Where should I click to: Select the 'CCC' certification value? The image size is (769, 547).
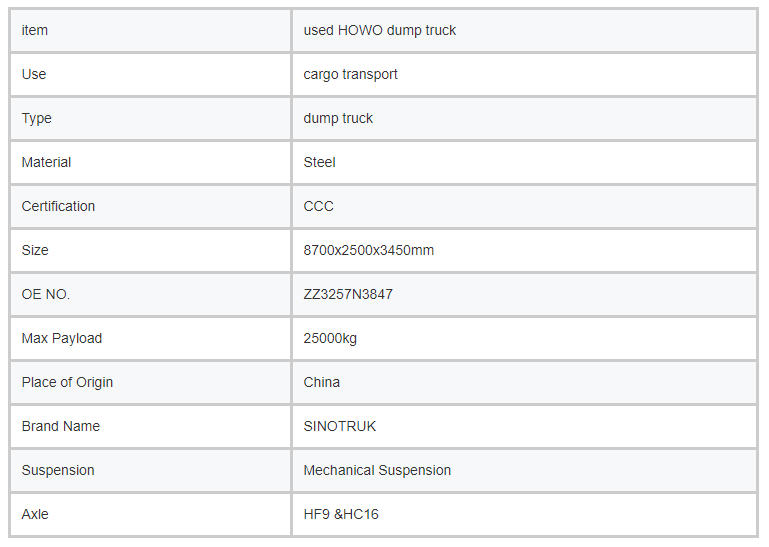click(319, 206)
